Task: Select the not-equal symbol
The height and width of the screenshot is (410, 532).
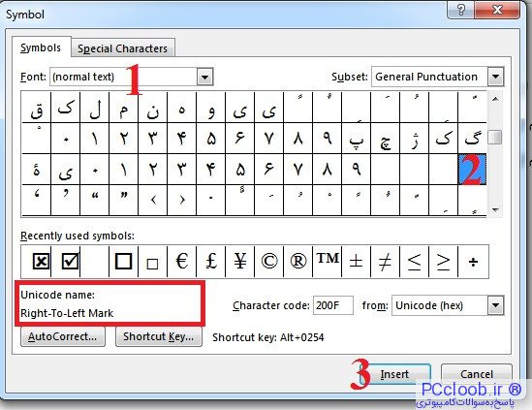Action: pos(385,262)
